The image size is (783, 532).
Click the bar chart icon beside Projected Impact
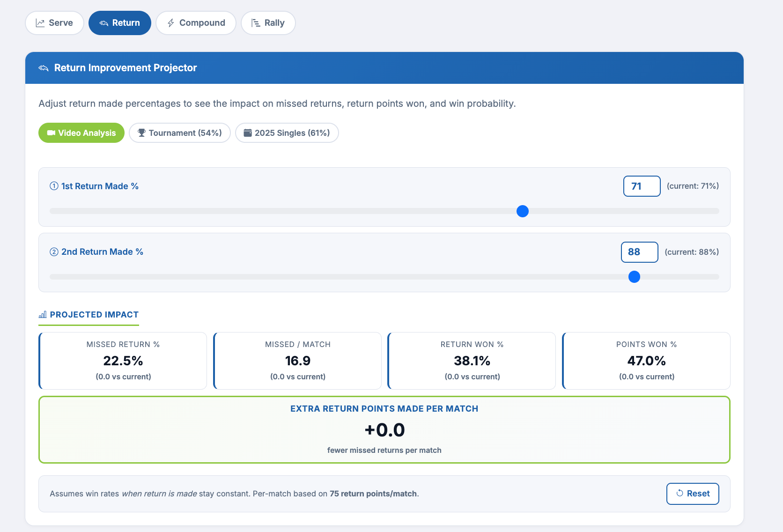(43, 315)
